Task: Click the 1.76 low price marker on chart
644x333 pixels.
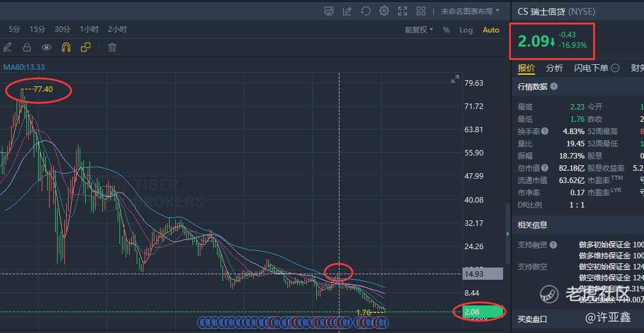Action: [363, 313]
